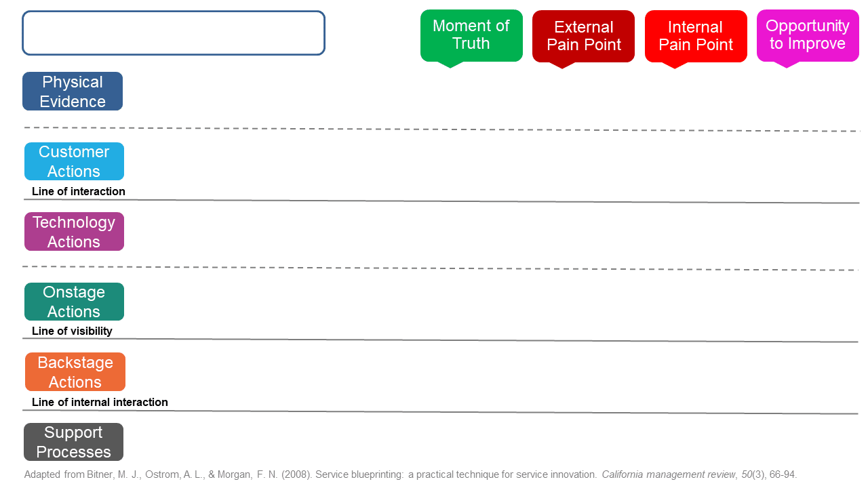Click the Line of interaction text
Viewport: 868px width, 488px height.
tap(79, 192)
